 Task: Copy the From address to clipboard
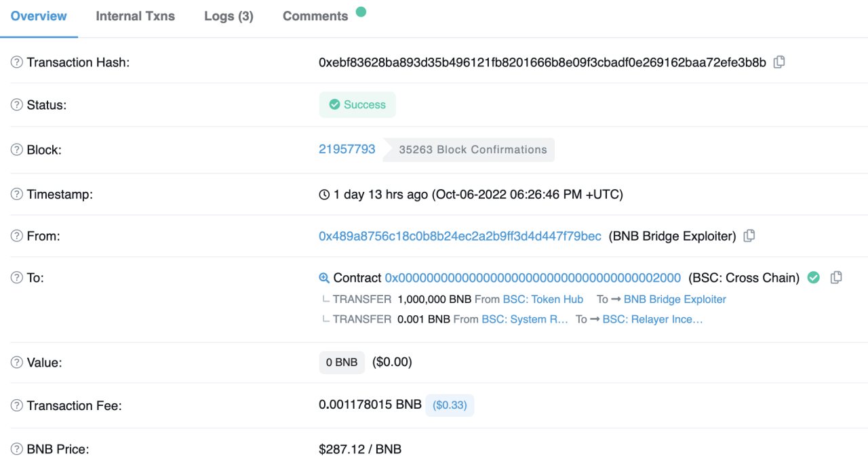pyautogui.click(x=749, y=236)
